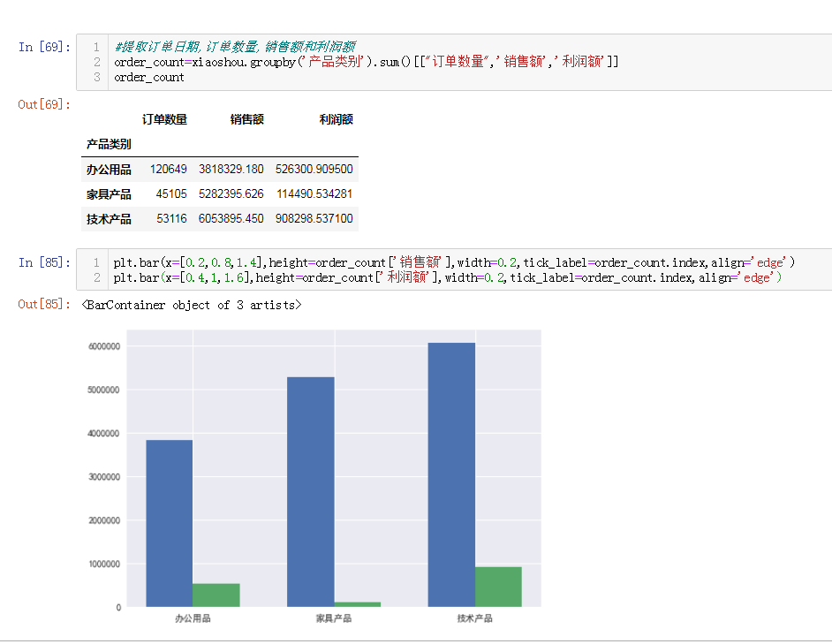The width and height of the screenshot is (832, 644).
Task: Click the In [85] prompt label
Action: click(44, 262)
